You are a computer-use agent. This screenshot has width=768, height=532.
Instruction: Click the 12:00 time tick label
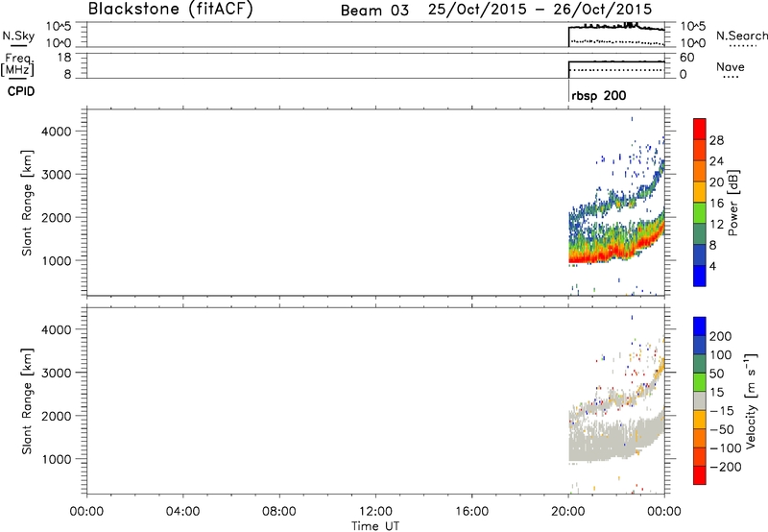pyautogui.click(x=375, y=512)
